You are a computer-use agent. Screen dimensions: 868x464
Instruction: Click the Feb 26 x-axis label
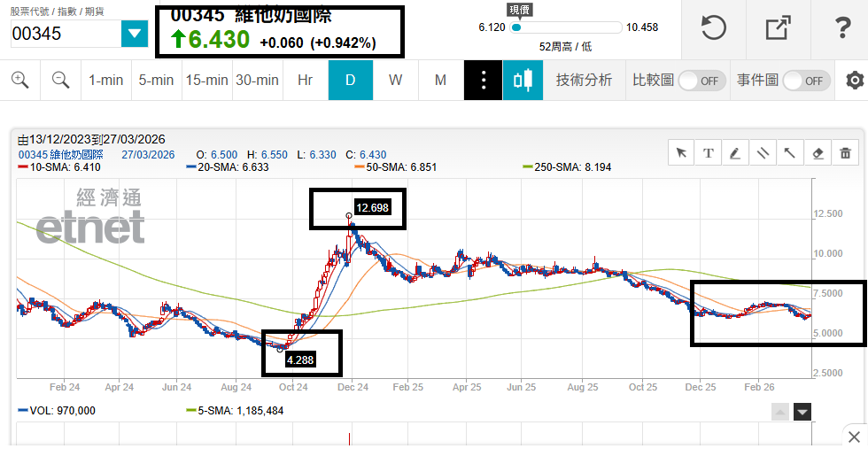pos(759,387)
